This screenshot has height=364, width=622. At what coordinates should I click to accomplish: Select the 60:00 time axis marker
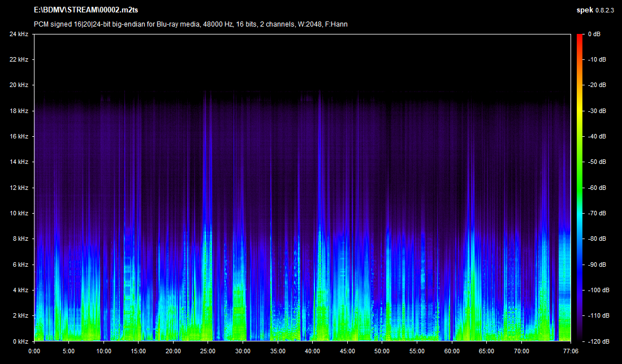coord(452,351)
